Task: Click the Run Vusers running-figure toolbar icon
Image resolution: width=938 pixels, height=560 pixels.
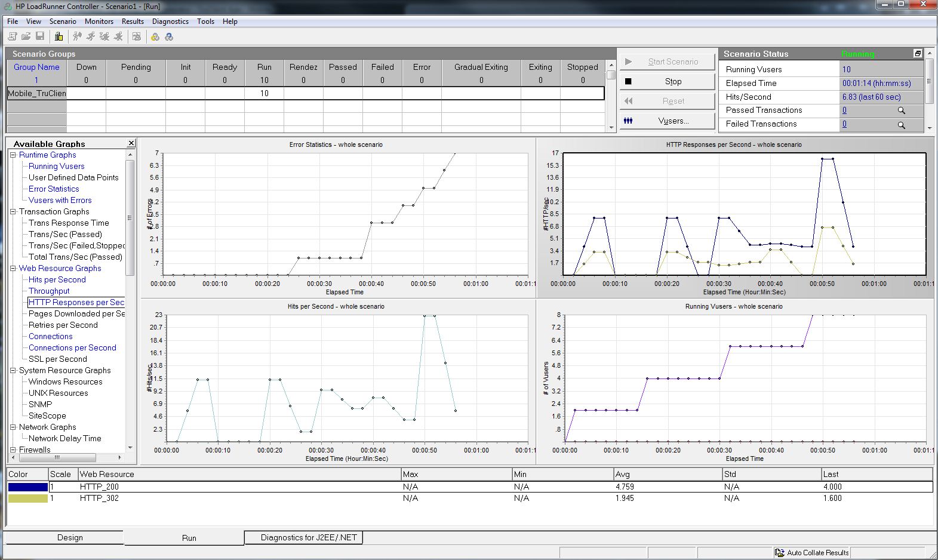Action: pyautogui.click(x=91, y=36)
